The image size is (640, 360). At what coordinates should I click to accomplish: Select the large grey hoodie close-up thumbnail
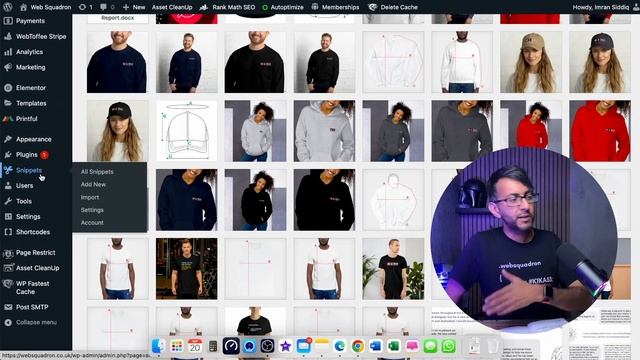tap(324, 131)
